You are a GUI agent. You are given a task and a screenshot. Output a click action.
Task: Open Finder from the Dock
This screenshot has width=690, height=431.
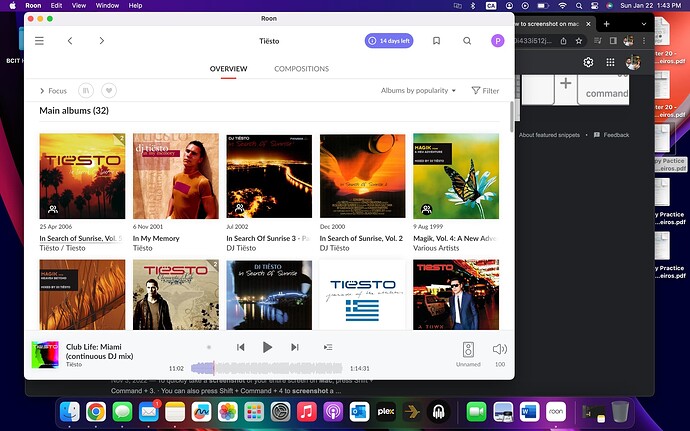point(70,412)
